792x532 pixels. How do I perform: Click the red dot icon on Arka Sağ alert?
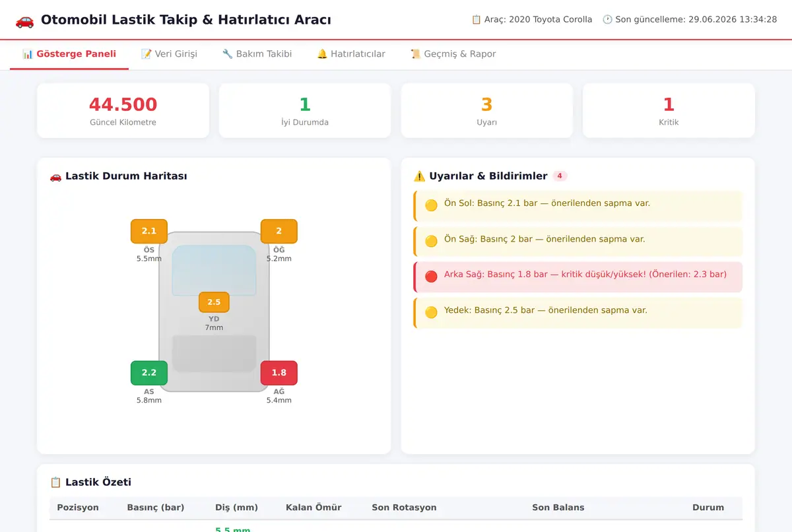(x=431, y=277)
